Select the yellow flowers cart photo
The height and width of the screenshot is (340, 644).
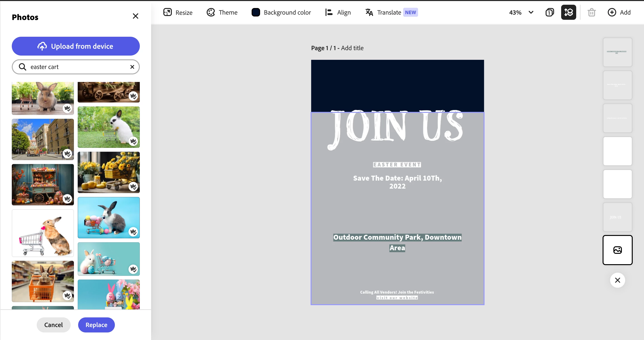point(109,172)
